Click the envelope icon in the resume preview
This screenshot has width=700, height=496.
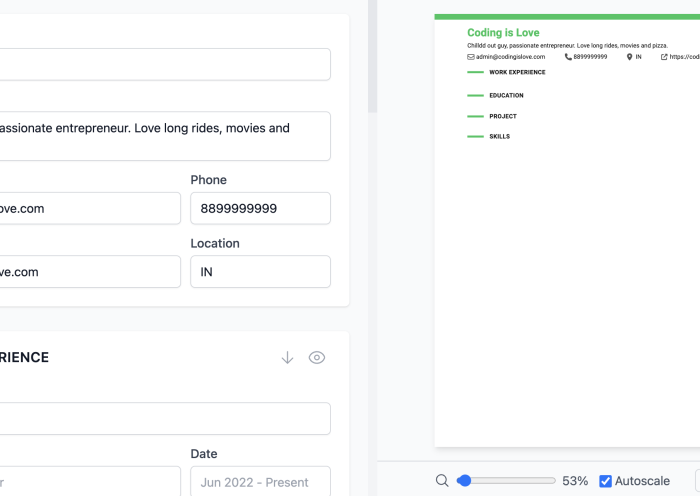tap(471, 57)
